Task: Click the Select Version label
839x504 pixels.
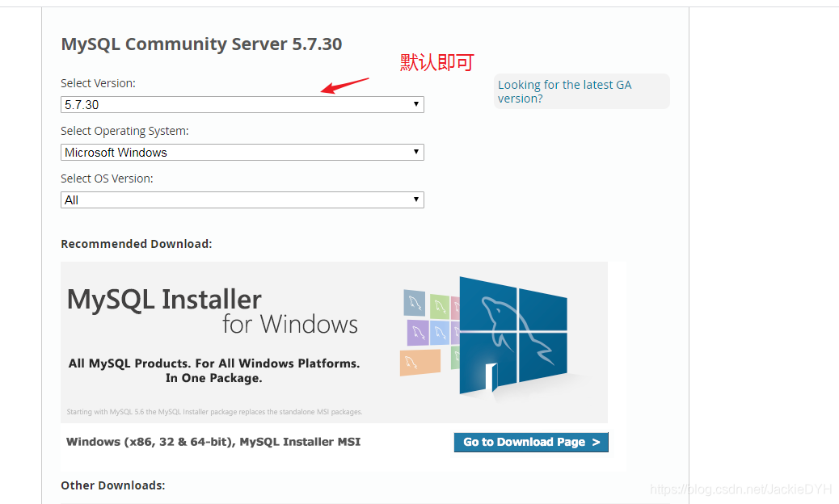Action: (98, 83)
